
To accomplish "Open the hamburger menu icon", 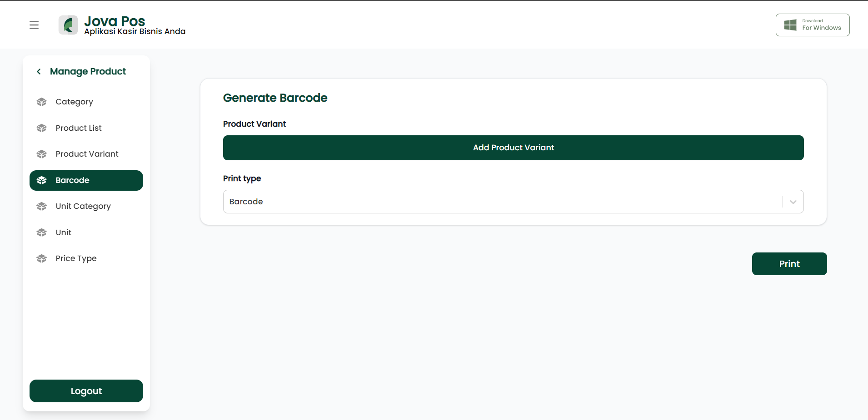I will 34,25.
